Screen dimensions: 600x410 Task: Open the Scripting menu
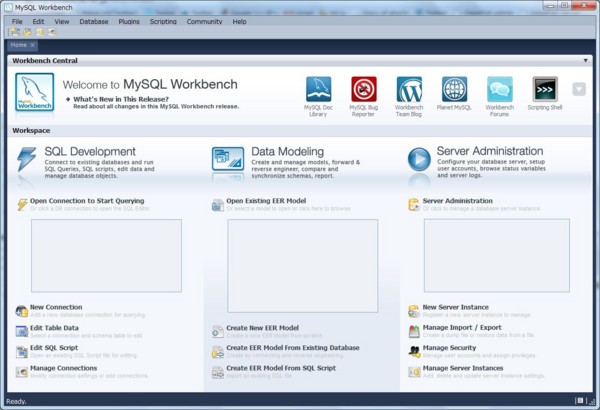[163, 21]
